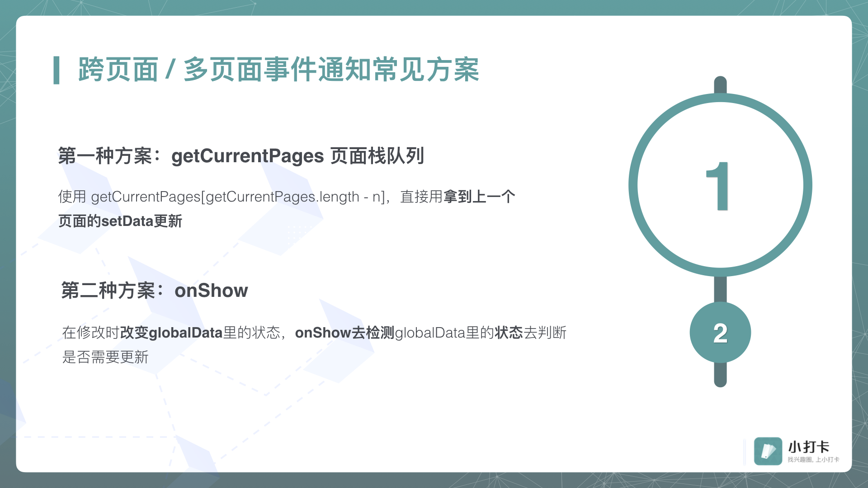The width and height of the screenshot is (868, 488).
Task: Click bold text 页面的setData更新
Action: click(x=120, y=221)
